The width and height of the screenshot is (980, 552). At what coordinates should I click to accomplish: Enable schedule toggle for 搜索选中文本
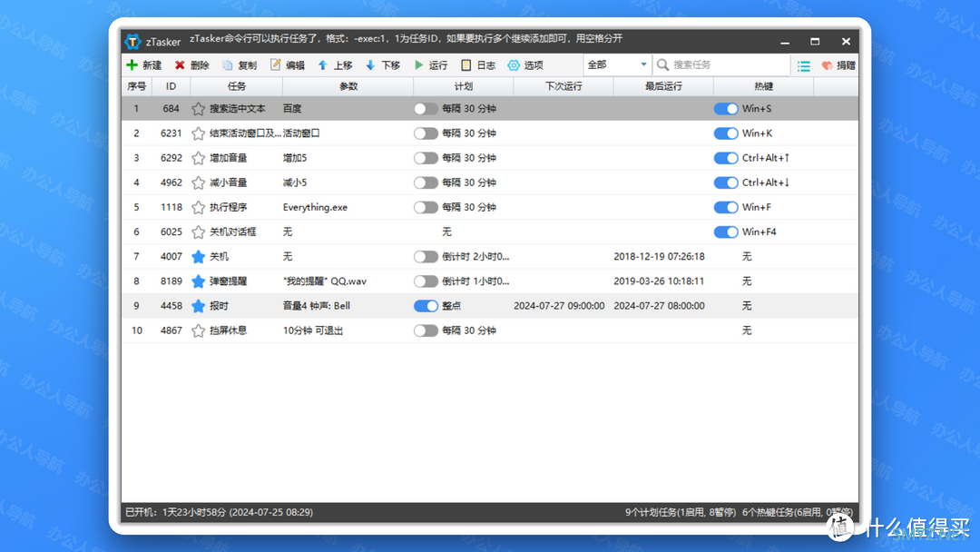pyautogui.click(x=426, y=109)
